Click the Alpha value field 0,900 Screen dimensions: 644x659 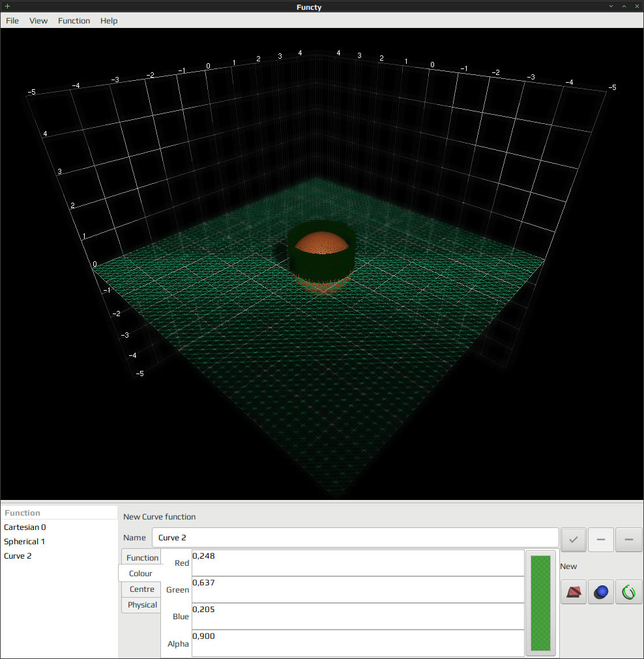(x=358, y=643)
